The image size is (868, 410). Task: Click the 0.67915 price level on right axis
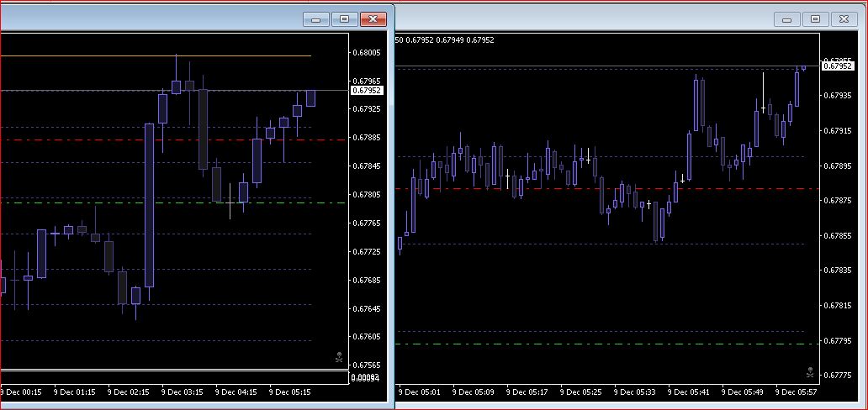click(x=838, y=131)
